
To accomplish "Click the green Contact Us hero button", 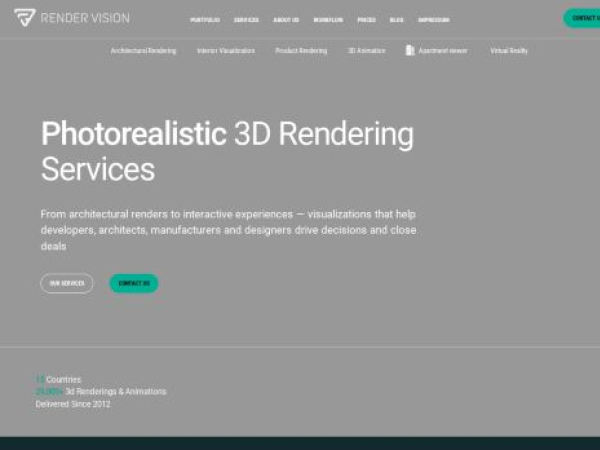I will click(134, 283).
